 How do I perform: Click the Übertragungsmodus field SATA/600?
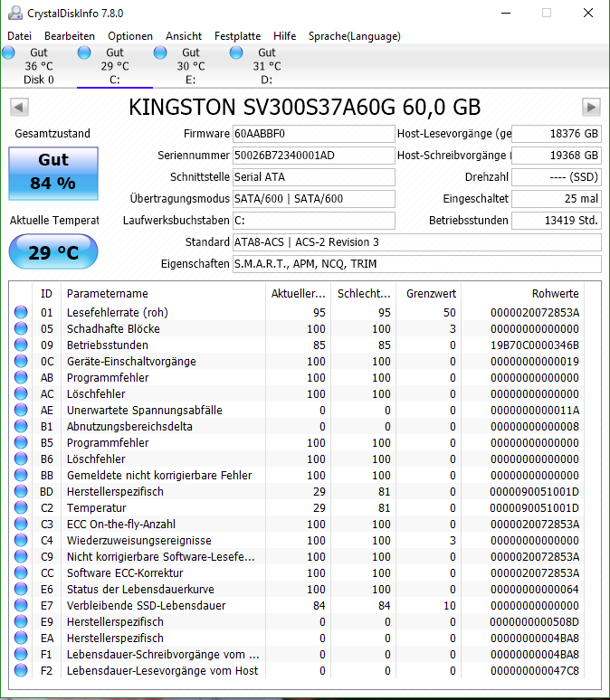314,199
